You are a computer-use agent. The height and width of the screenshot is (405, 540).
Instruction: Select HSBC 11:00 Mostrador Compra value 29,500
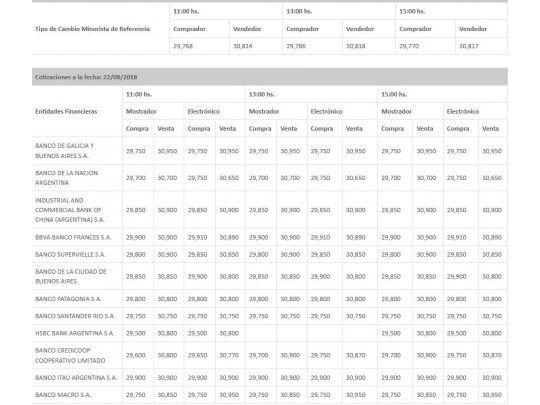136,333
